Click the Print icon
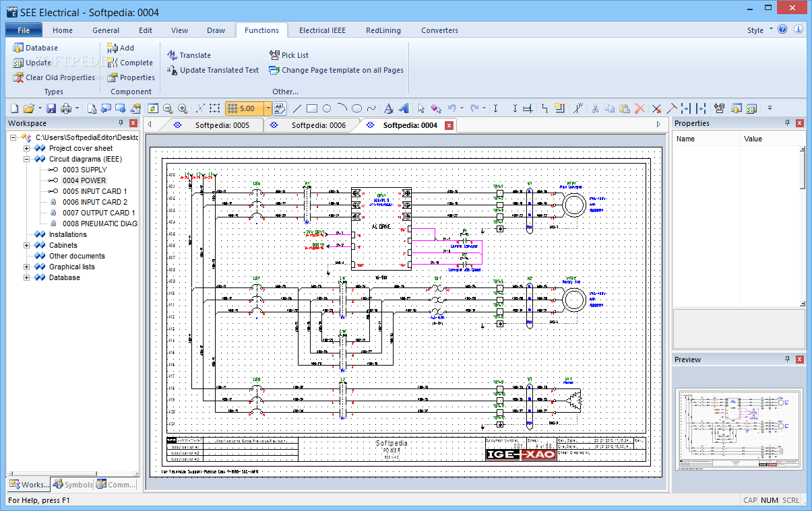Viewport: 812px width, 511px height. 66,108
